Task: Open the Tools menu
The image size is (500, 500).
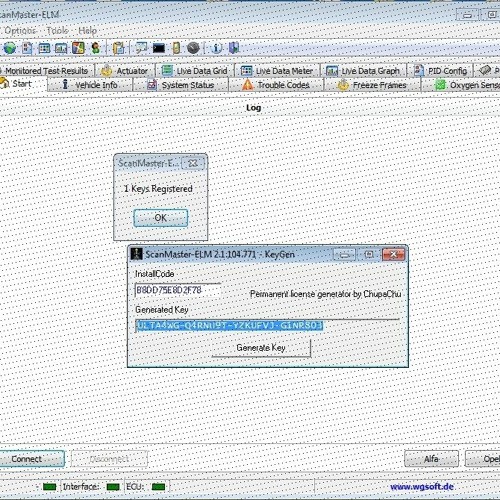Action: click(57, 31)
